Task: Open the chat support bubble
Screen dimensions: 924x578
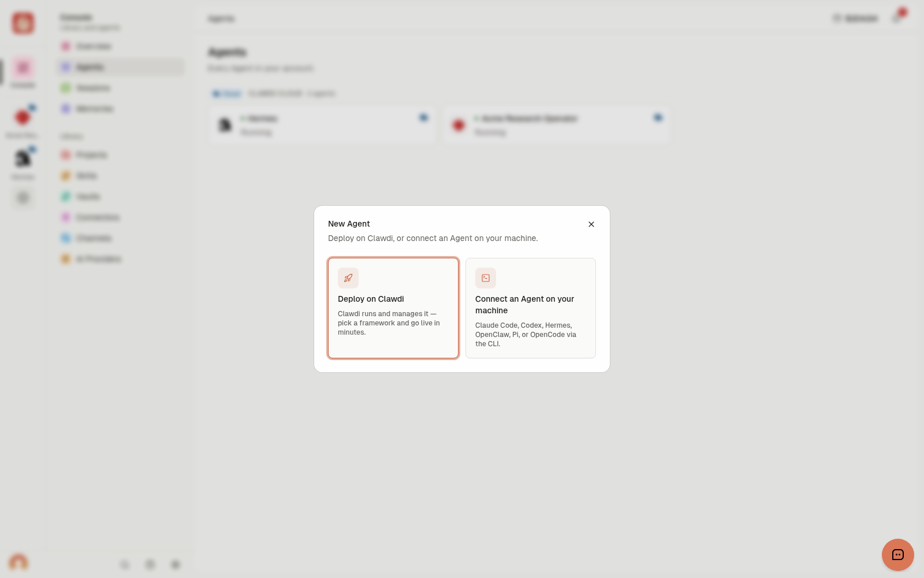Action: click(x=898, y=555)
